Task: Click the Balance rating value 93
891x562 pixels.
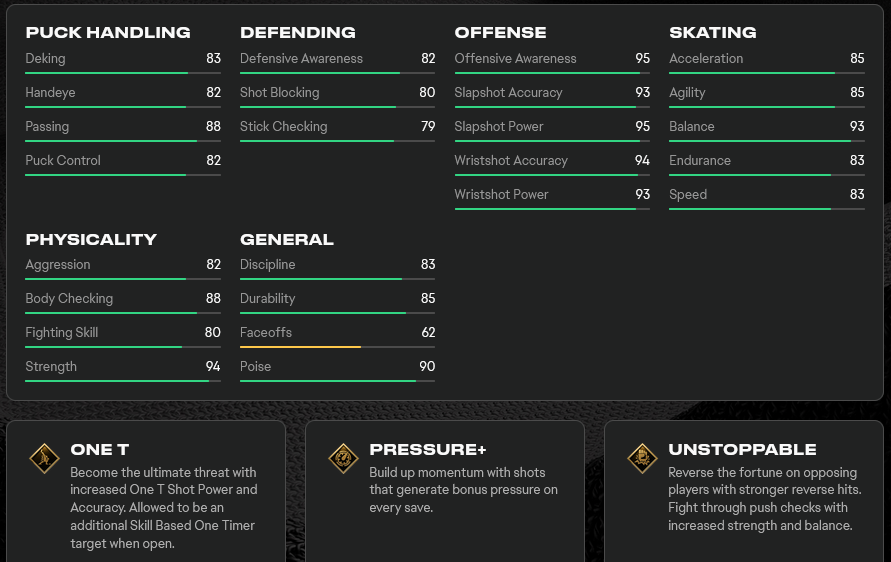Action: tap(857, 126)
